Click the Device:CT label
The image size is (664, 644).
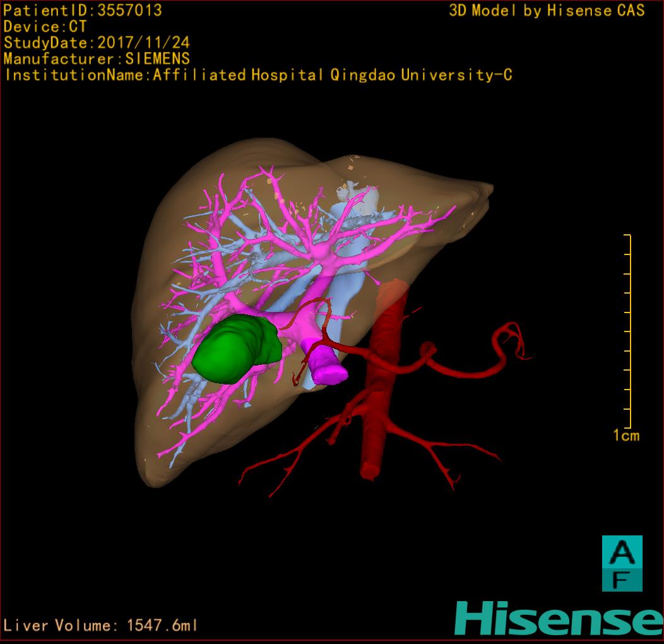[45, 27]
